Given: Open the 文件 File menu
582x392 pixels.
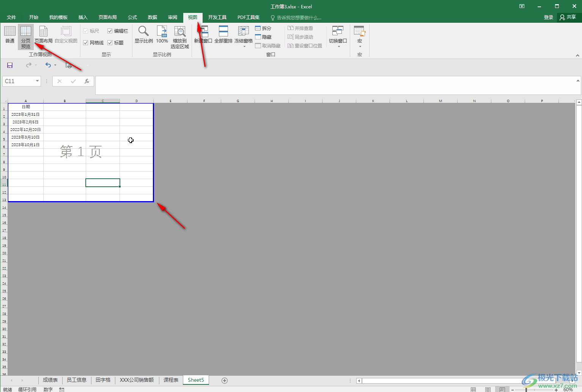Looking at the screenshot, I should (11, 17).
